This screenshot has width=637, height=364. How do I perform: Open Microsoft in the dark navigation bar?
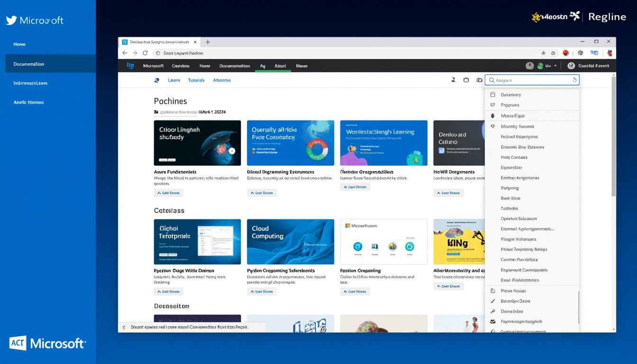point(153,66)
